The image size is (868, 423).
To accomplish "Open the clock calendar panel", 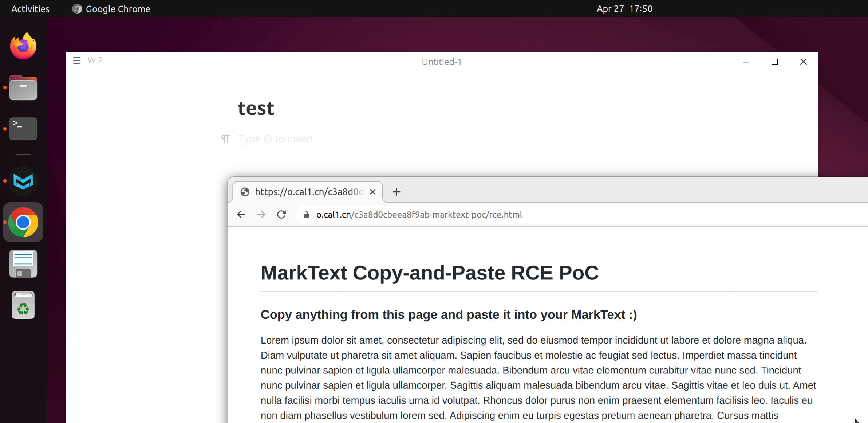I will tap(624, 9).
